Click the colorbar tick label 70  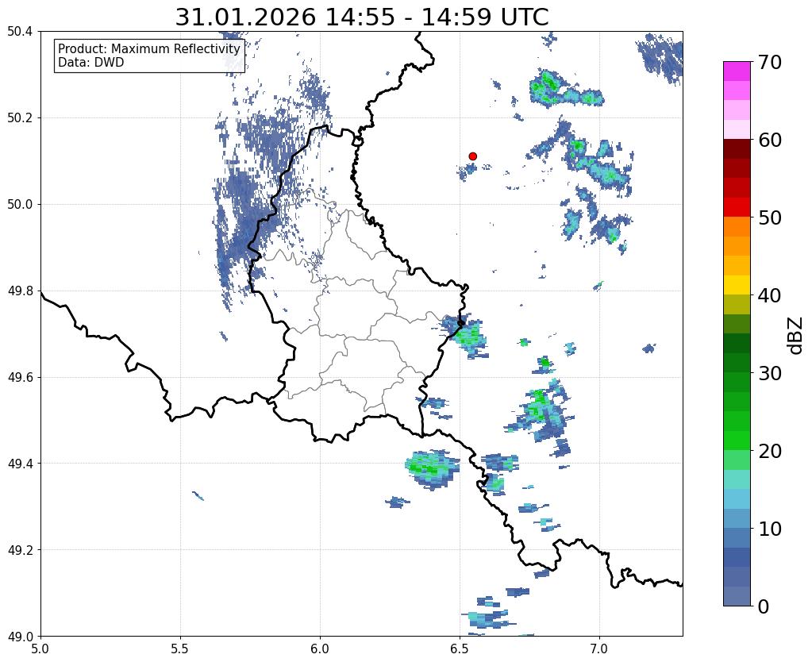(x=769, y=62)
